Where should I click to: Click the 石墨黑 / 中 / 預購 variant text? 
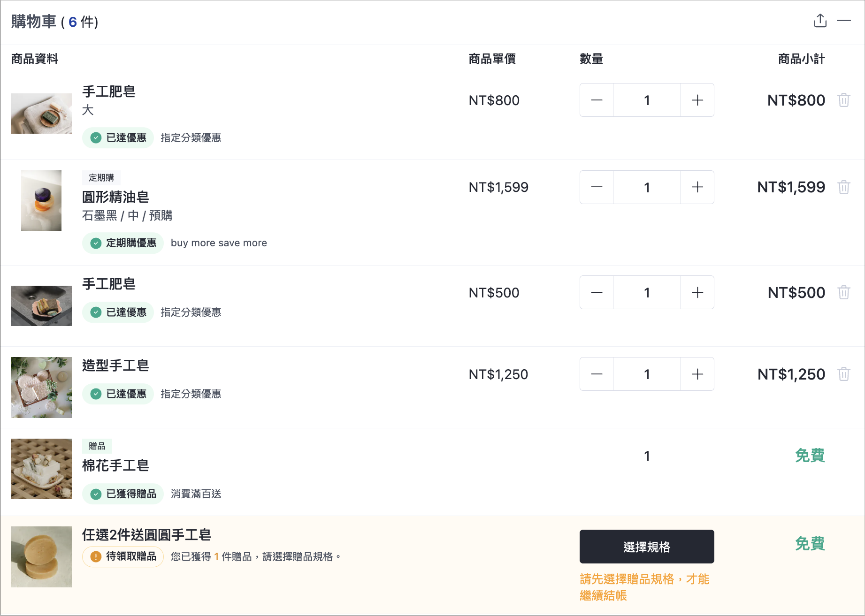(x=127, y=216)
